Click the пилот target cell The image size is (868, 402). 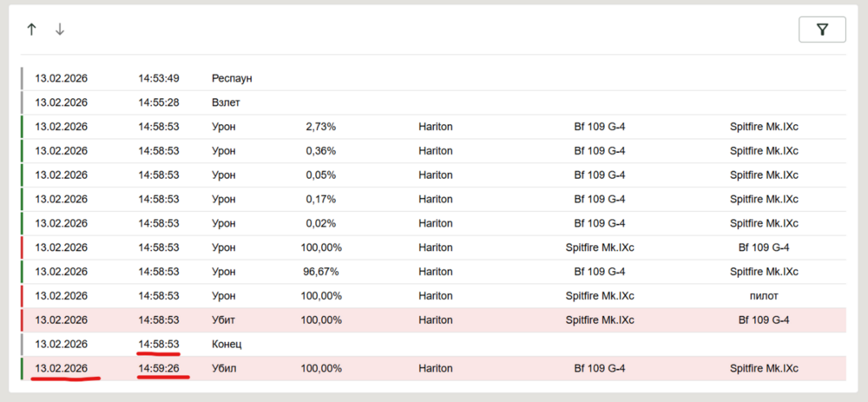click(x=763, y=296)
